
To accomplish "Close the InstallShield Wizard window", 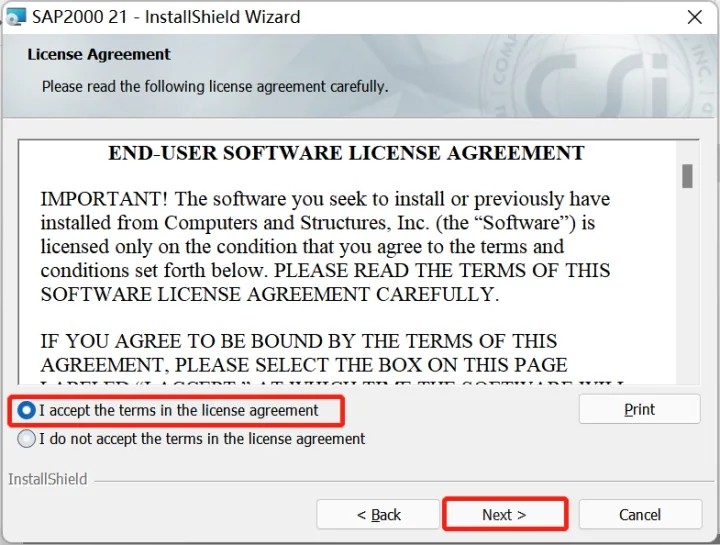I will (694, 17).
